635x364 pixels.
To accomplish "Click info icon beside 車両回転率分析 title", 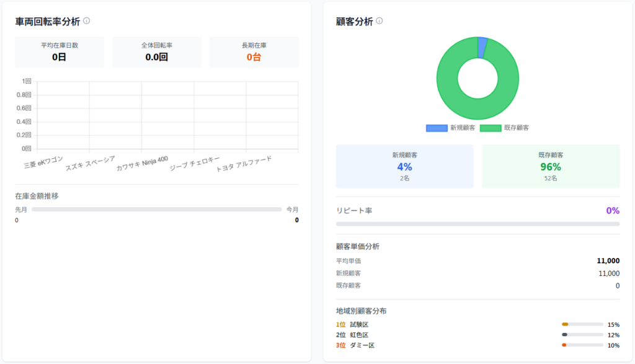I will pos(87,20).
